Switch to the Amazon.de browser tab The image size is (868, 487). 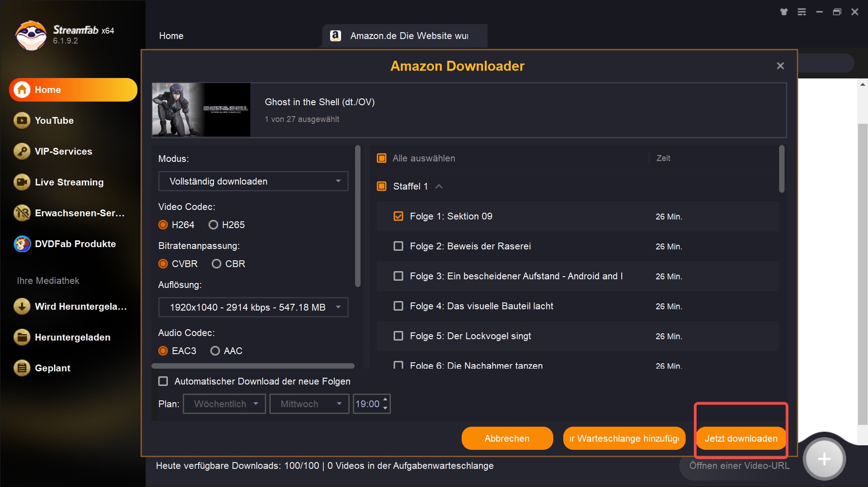(x=405, y=36)
